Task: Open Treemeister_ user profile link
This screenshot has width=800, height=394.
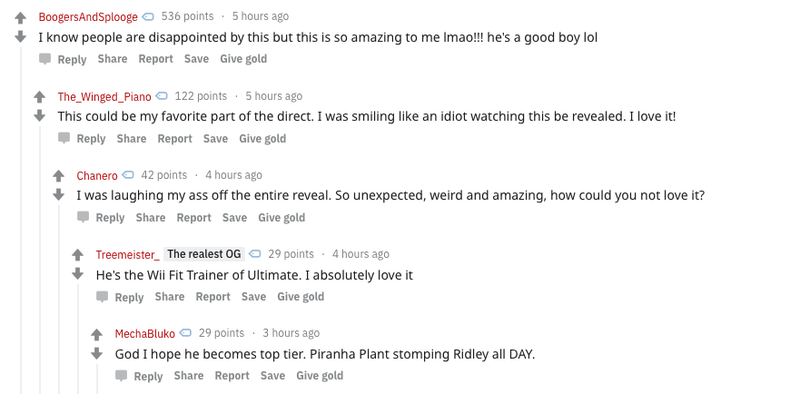Action: pyautogui.click(x=128, y=254)
